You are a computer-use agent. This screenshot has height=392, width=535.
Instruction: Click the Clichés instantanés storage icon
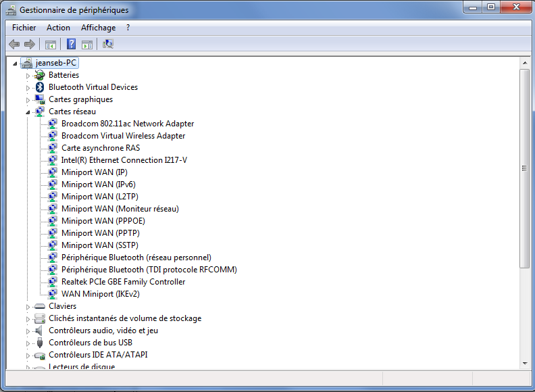tap(40, 318)
